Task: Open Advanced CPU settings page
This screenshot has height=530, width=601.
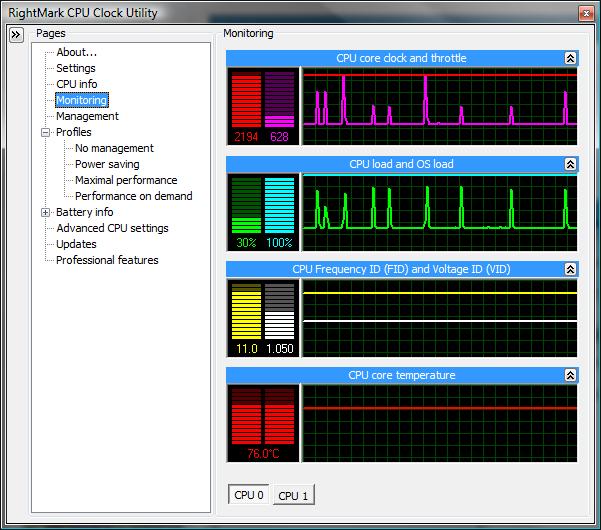Action: pos(112,228)
